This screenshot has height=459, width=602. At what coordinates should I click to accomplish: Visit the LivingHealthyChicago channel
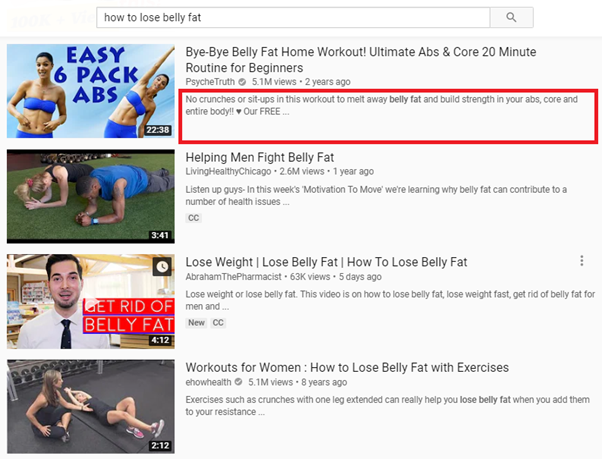[x=228, y=172]
